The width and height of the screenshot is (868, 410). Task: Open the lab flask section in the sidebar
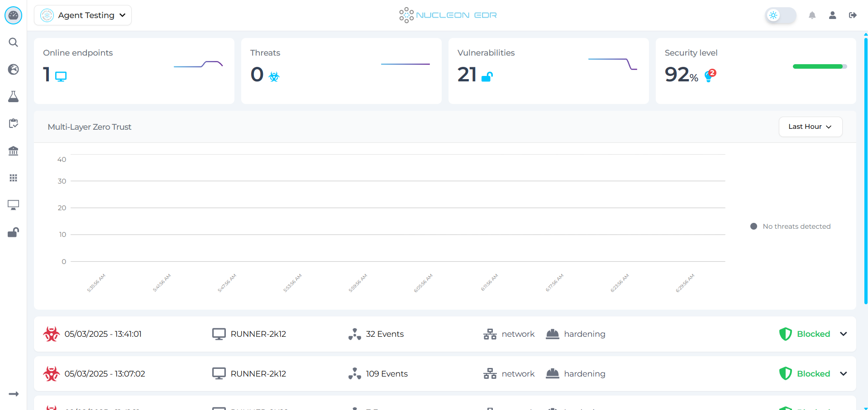pos(13,96)
